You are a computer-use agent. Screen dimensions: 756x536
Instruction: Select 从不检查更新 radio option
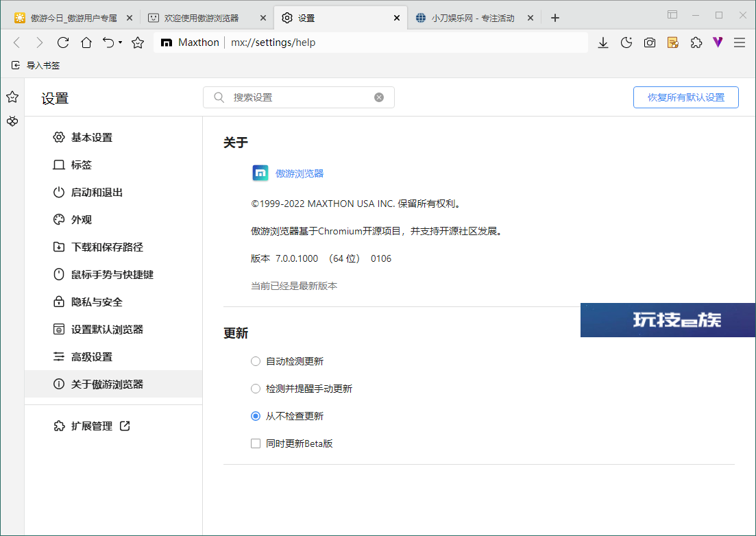(x=256, y=417)
